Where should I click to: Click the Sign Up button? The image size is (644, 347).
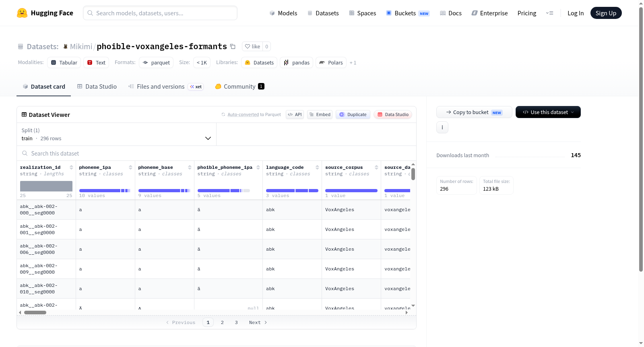(x=606, y=13)
